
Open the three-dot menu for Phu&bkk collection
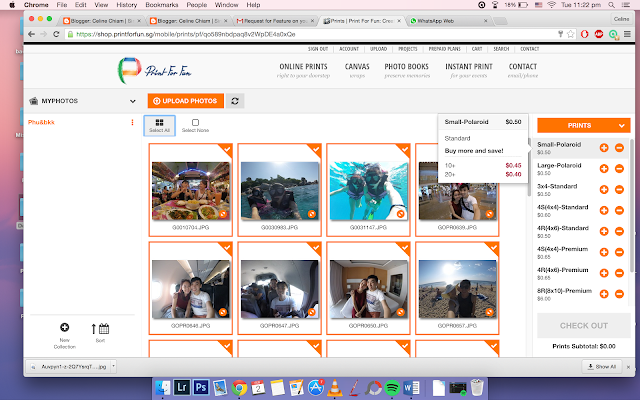click(132, 122)
